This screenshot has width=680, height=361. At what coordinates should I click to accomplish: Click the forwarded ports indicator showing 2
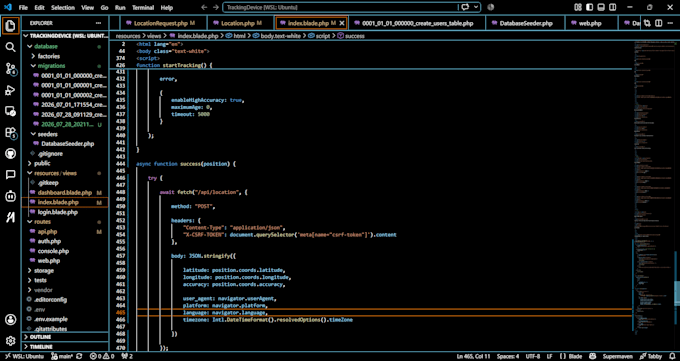[127, 356]
